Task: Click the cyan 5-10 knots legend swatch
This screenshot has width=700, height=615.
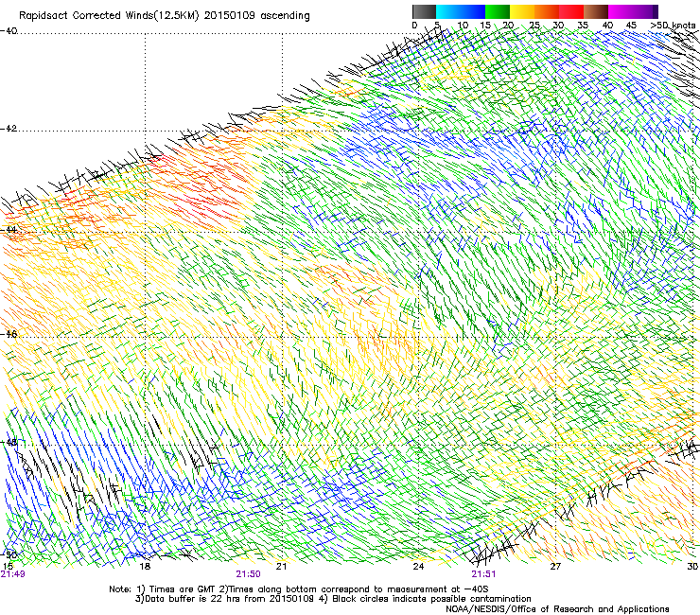Action: (x=448, y=11)
